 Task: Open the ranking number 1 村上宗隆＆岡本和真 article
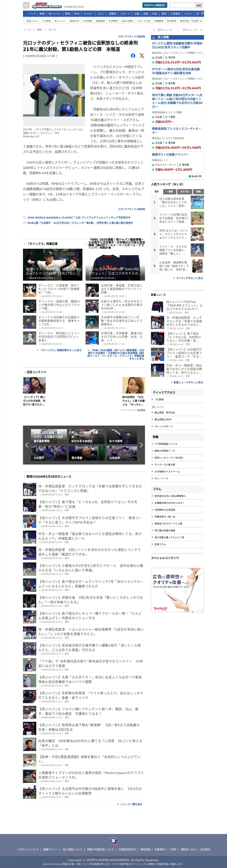coord(177,202)
